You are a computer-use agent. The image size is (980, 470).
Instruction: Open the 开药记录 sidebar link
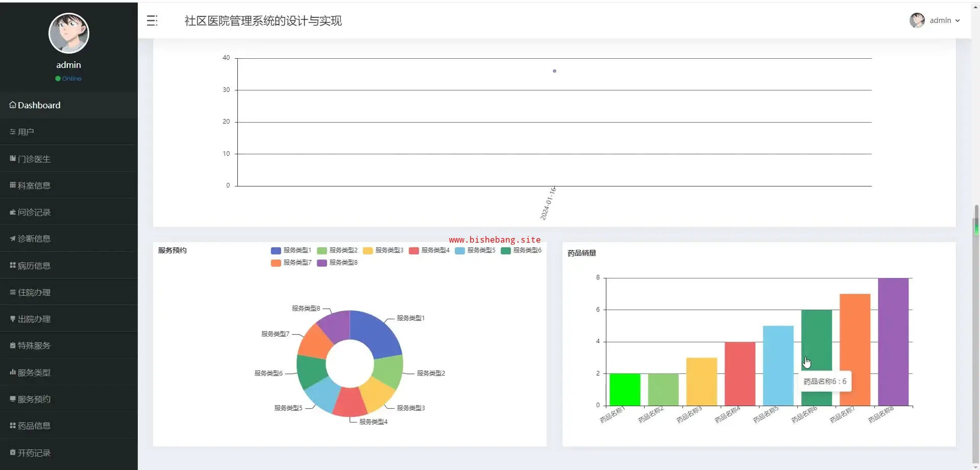pos(34,453)
